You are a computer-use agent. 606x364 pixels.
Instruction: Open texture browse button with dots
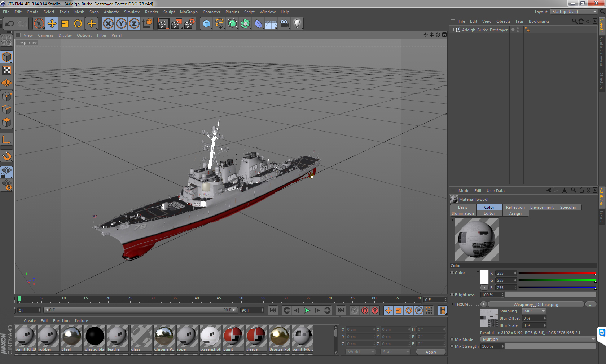(590, 305)
